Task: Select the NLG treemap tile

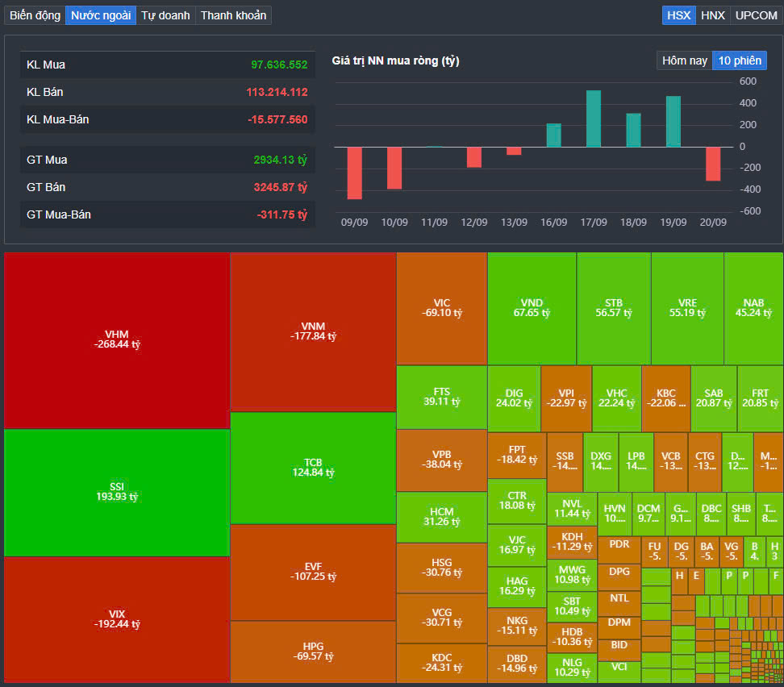Action: click(x=572, y=668)
